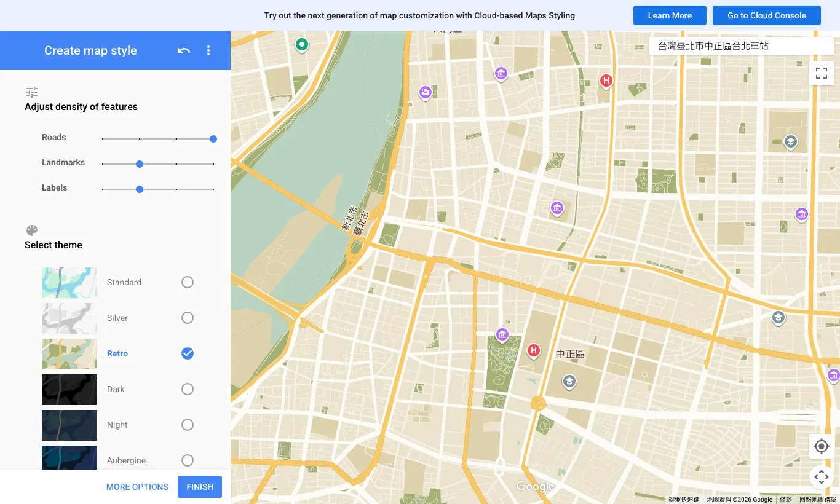This screenshot has height=504, width=840.
Task: Select the Silver theme radio button
Action: (x=188, y=318)
